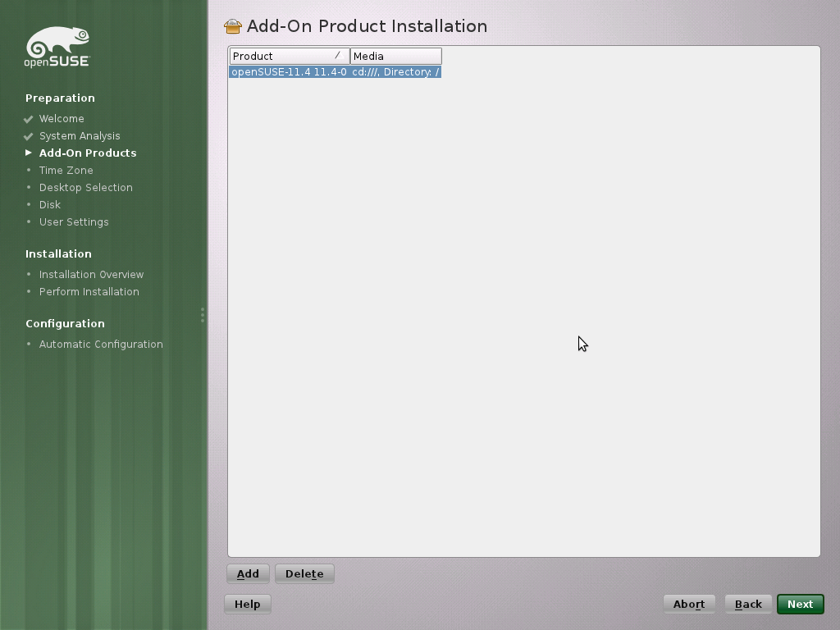The width and height of the screenshot is (840, 630).
Task: Click the Welcome step in sidebar
Action: [x=62, y=118]
